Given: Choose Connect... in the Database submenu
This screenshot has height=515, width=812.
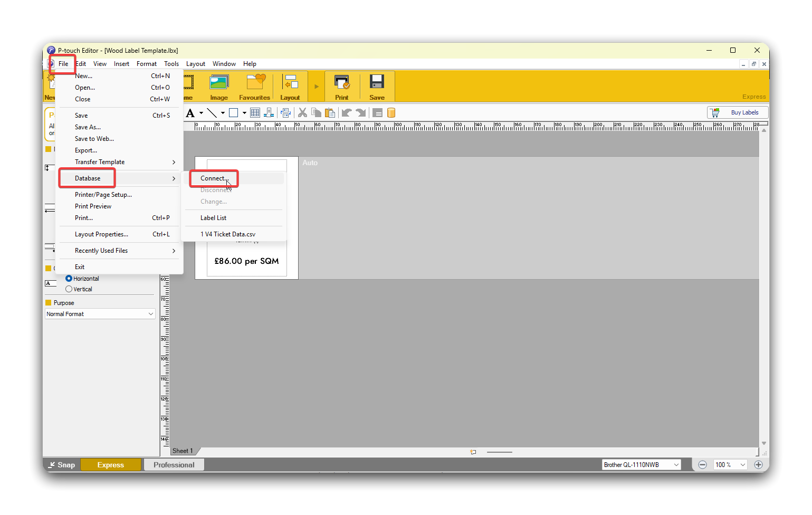Looking at the screenshot, I should point(214,178).
